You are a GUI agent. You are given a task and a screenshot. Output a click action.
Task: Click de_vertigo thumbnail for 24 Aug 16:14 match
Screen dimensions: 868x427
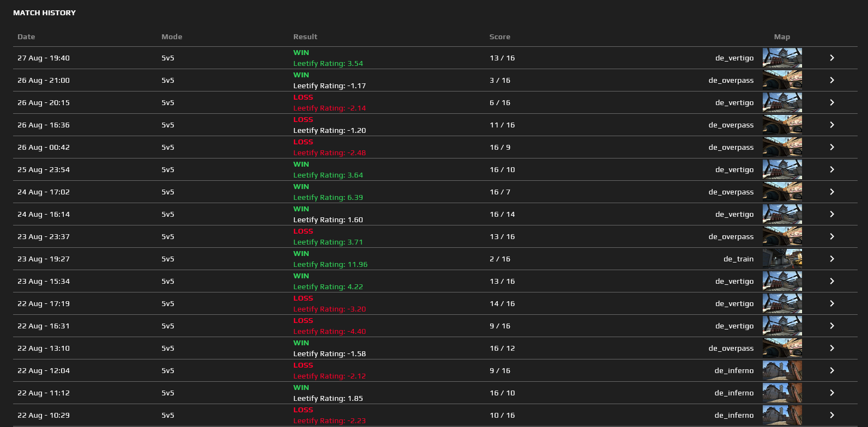click(x=782, y=214)
